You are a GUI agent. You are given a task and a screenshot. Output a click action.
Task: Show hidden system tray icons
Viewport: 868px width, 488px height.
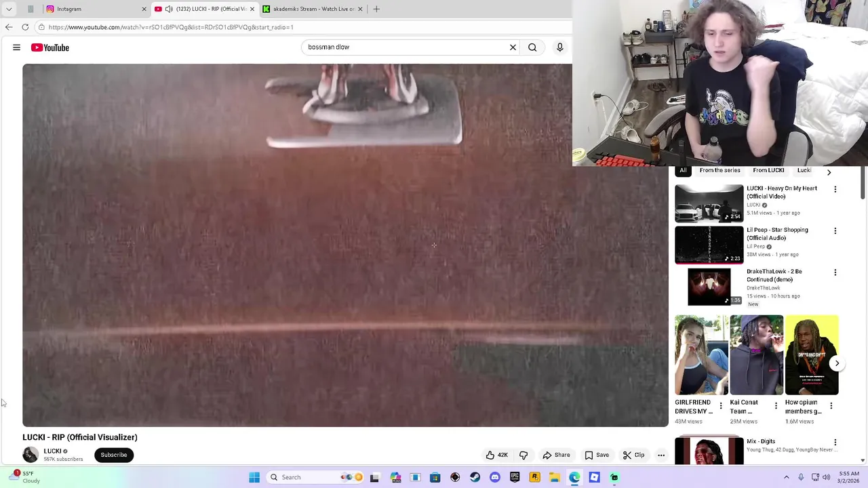[x=787, y=477]
